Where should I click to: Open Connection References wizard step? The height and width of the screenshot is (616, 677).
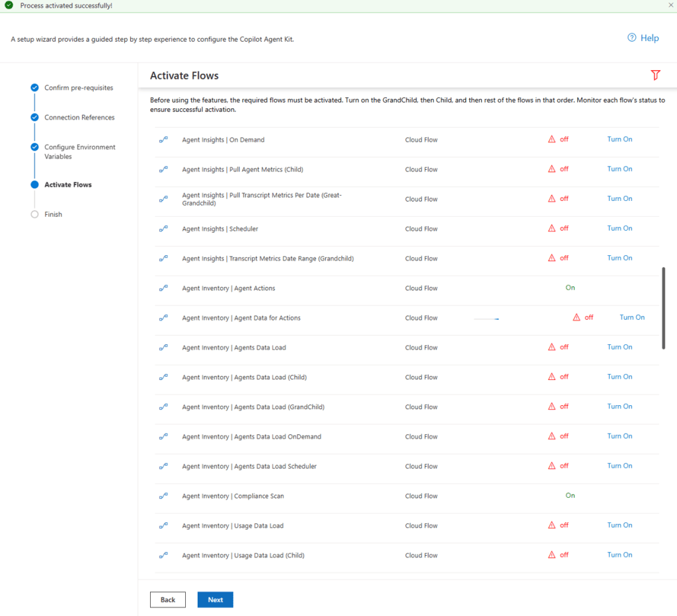(79, 118)
